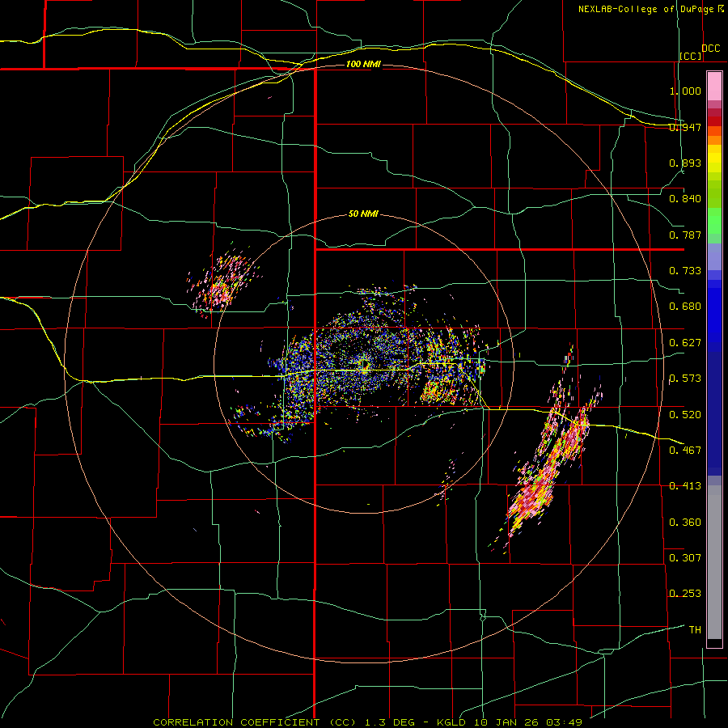
Task: Click the 0.573 scale value
Action: (x=685, y=379)
